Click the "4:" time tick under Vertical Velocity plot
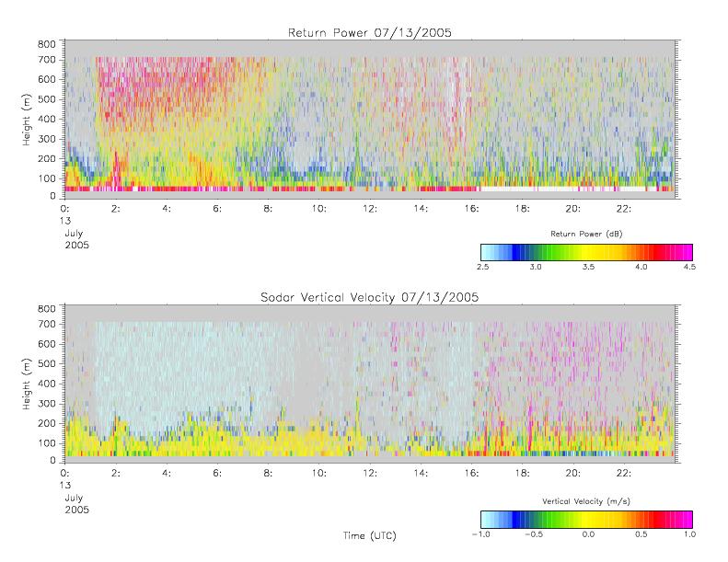Image resolution: width=728 pixels, height=562 pixels. pos(167,474)
